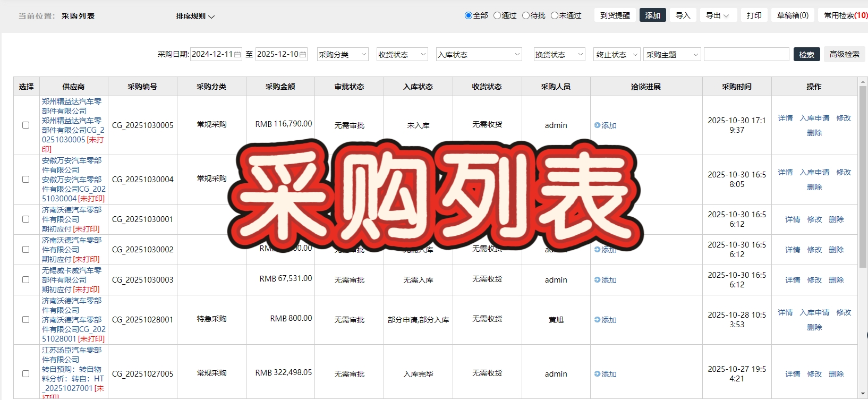Screen dimensions: 868x400
Task: Click the start date field 2024-12-11
Action: coord(216,55)
